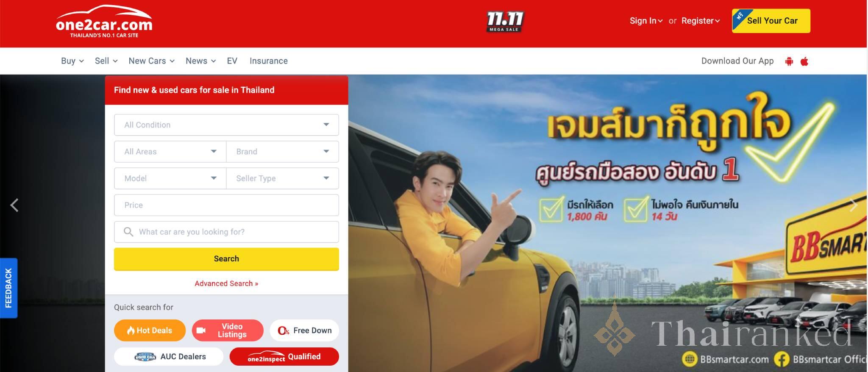Screen dimensions: 868x372
Task: Expand the Seller Type dropdown
Action: pyautogui.click(x=283, y=178)
